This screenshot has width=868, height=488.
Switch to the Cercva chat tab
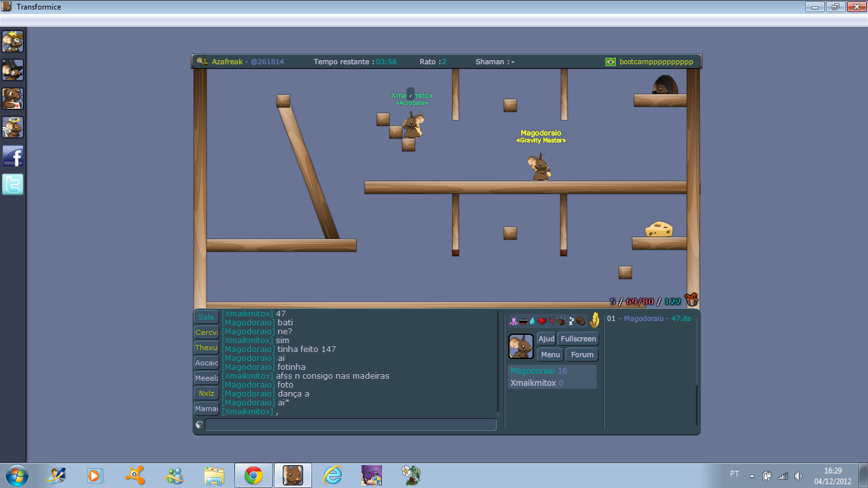point(207,332)
